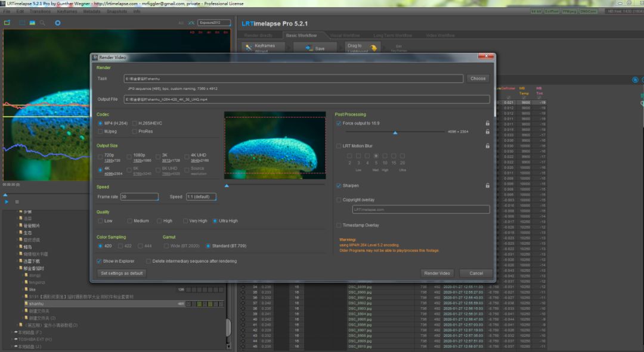The width and height of the screenshot is (644, 352).
Task: Select the ProRes codec option
Action: [134, 131]
